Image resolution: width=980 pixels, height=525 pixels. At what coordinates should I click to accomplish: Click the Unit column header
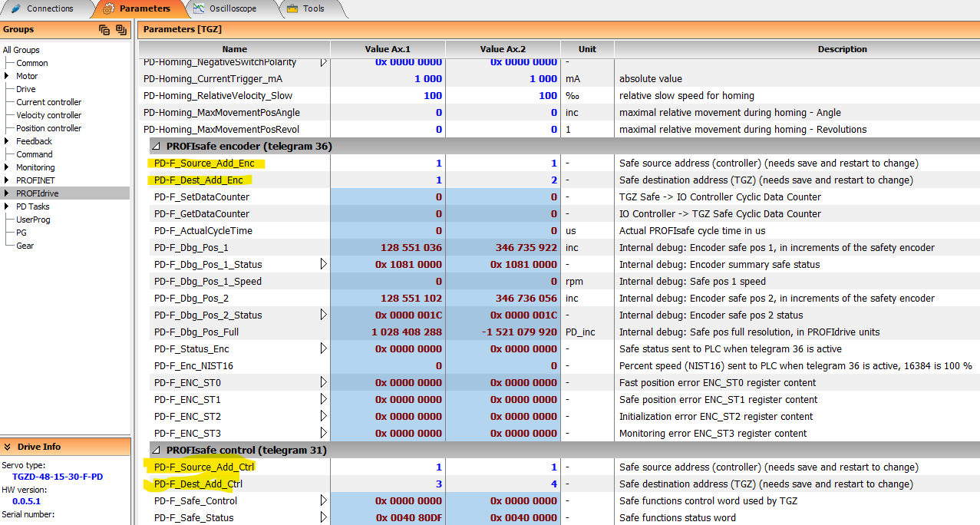587,49
